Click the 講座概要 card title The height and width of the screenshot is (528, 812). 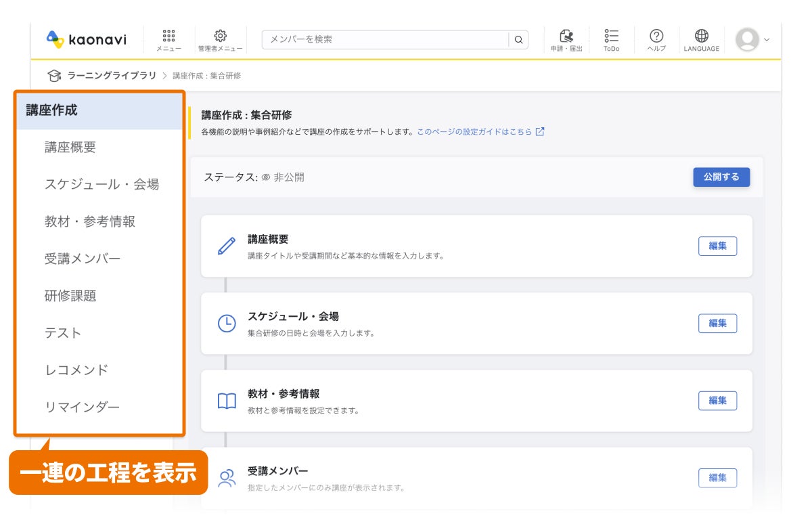click(268, 239)
